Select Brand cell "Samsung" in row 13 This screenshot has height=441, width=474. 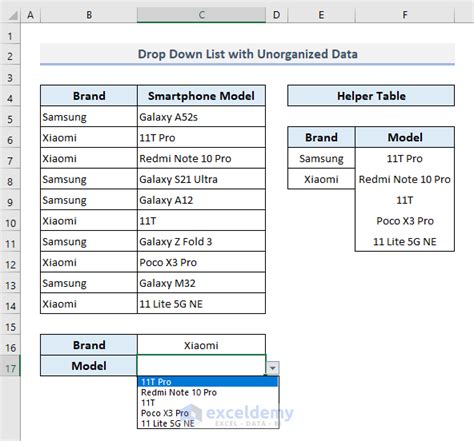pyautogui.click(x=89, y=283)
